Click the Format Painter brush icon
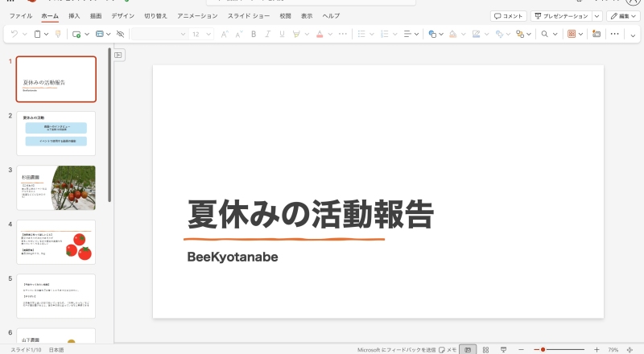This screenshot has height=354, width=644. click(58, 34)
